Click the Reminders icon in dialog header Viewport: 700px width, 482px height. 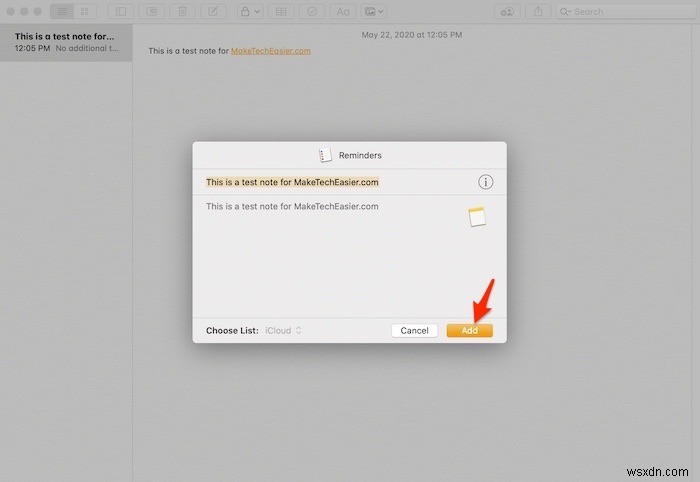point(325,155)
